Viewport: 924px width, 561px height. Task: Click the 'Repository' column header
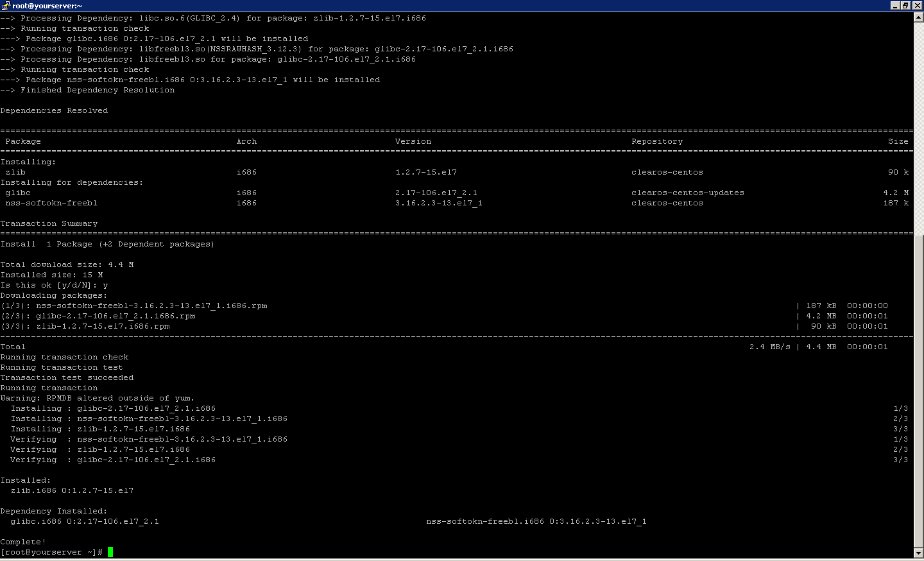click(657, 141)
